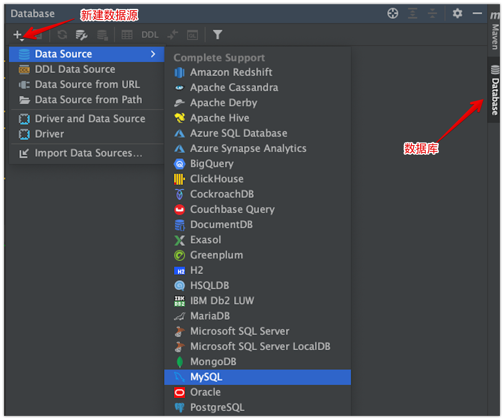
Task: Select Oracle from the list
Action: coord(205,392)
